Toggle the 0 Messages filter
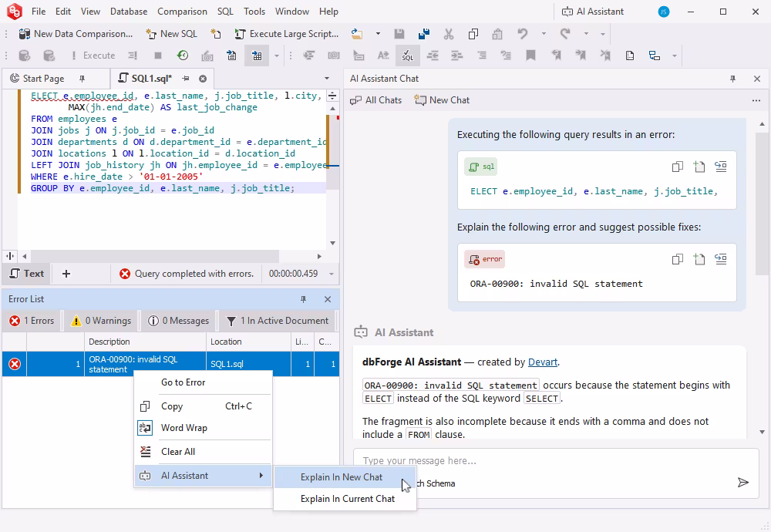The width and height of the screenshot is (771, 532). coord(179,321)
